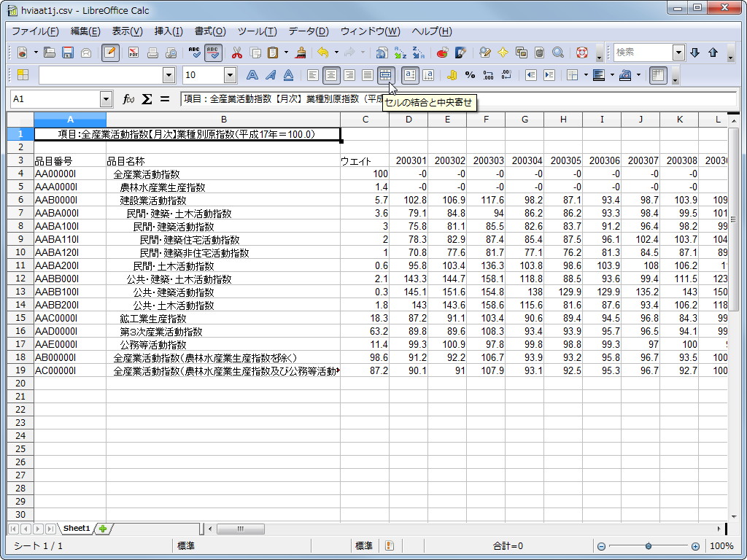Open the データ(D) menu
Screen dimensions: 747x560
click(309, 31)
